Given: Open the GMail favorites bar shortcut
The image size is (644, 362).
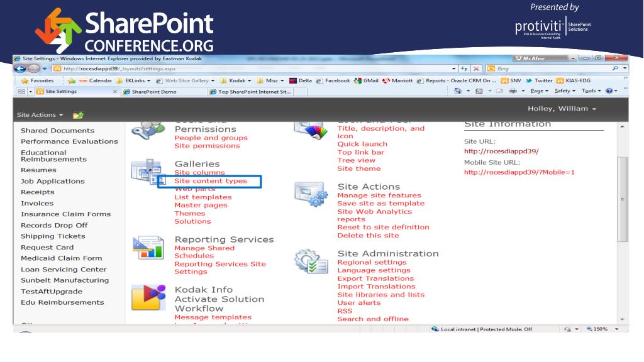Looking at the screenshot, I should click(367, 80).
